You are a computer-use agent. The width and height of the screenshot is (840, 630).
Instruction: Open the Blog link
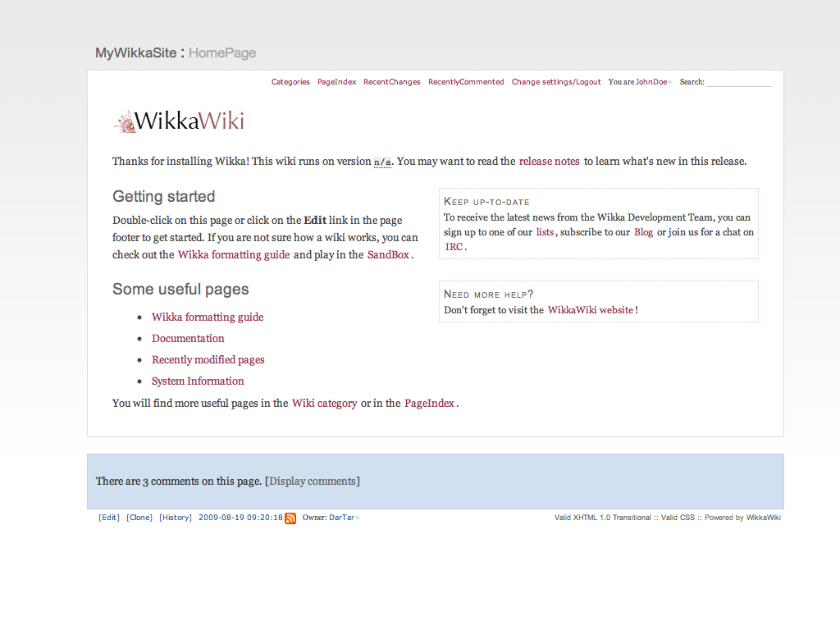pos(643,232)
